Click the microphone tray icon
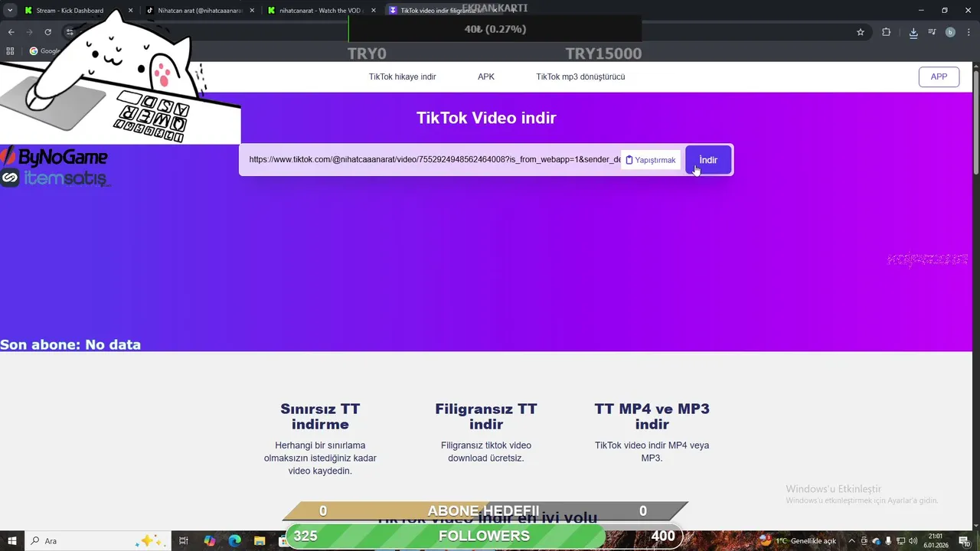980x551 pixels. 888,541
